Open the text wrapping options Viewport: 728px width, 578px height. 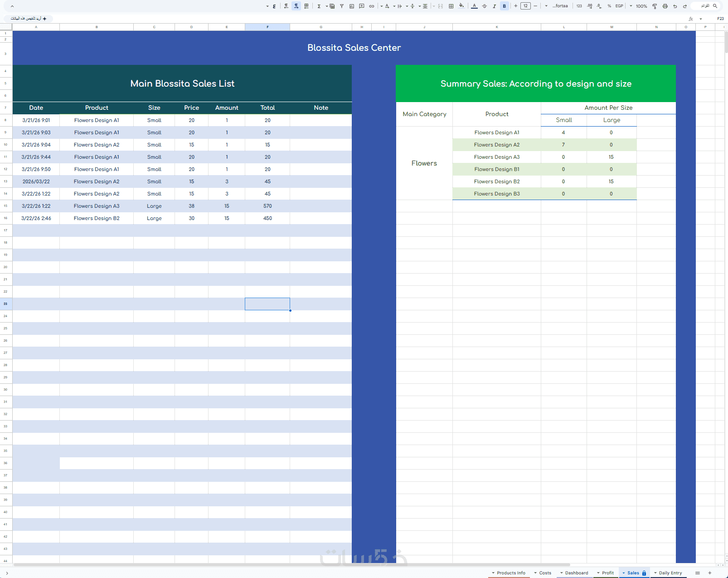pyautogui.click(x=400, y=6)
